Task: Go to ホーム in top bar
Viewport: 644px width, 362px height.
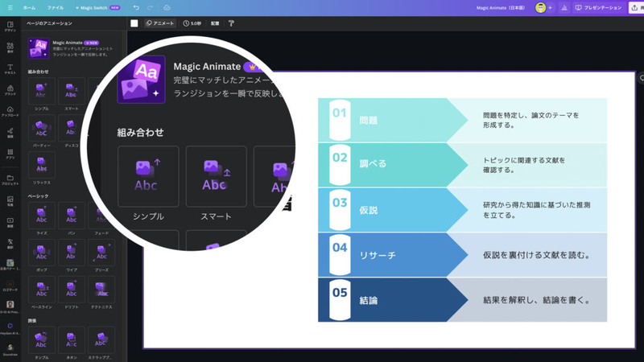Action: 29,8
